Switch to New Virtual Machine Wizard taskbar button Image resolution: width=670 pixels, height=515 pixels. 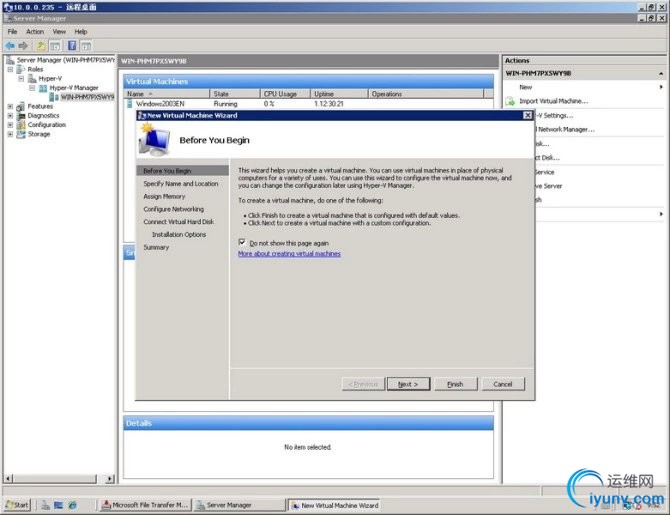click(335, 505)
